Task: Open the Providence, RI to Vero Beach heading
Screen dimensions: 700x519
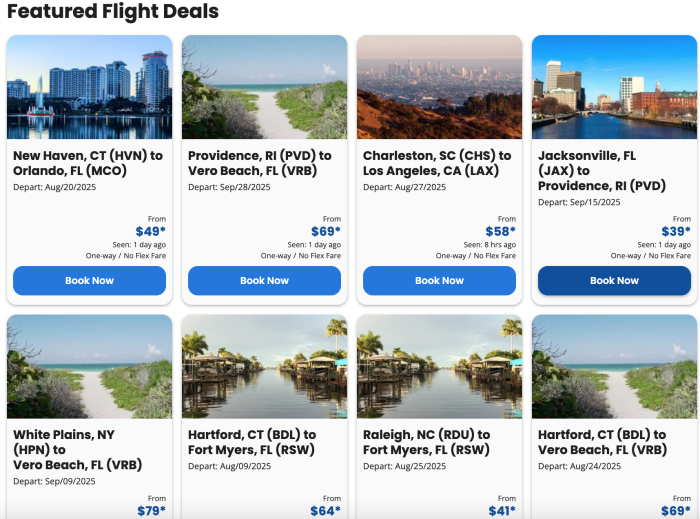Action: (260, 163)
